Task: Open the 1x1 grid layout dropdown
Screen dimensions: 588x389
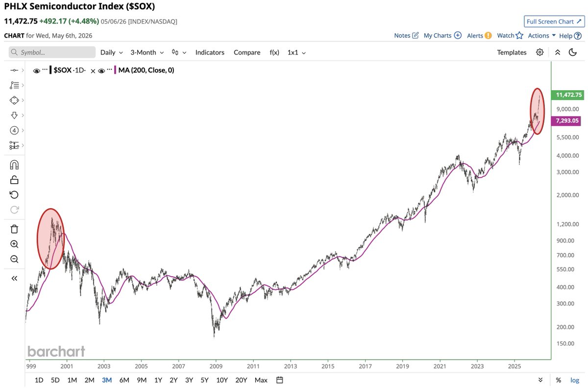Action: tap(296, 52)
